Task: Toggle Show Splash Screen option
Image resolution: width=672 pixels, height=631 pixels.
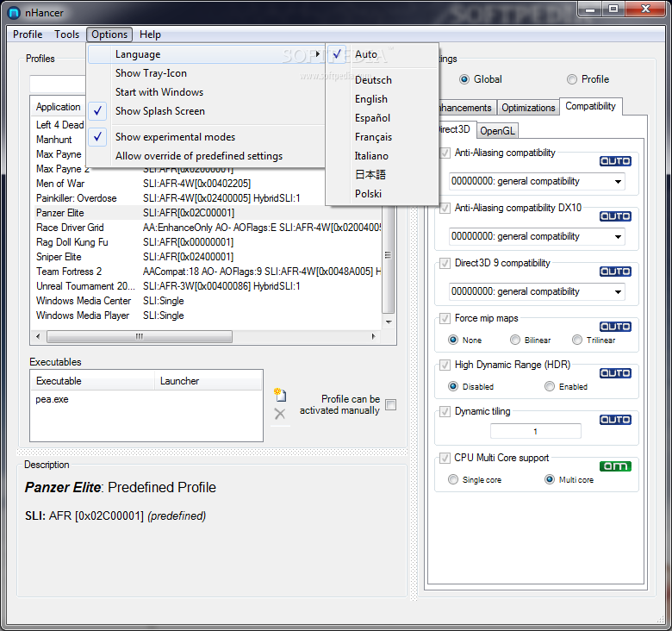Action: tap(206, 111)
